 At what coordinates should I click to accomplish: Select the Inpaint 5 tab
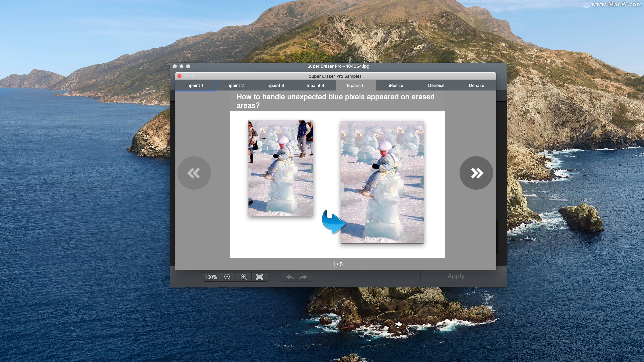[x=356, y=85]
